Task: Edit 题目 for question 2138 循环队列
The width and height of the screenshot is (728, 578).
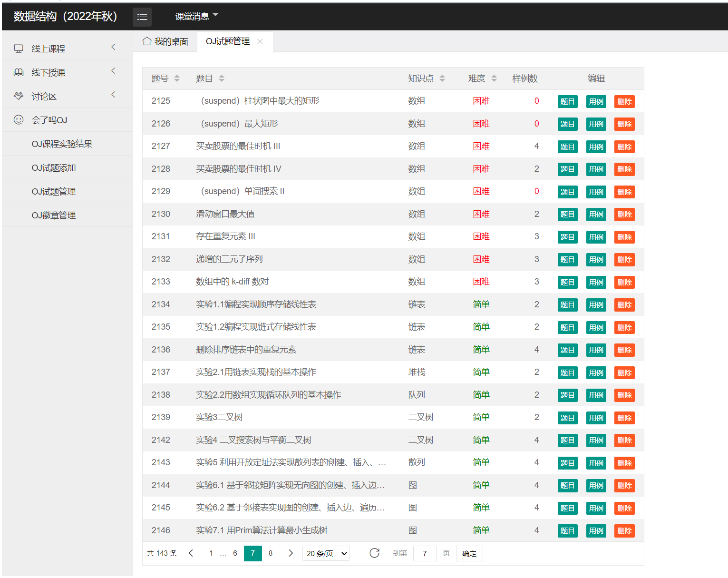Action: (567, 395)
